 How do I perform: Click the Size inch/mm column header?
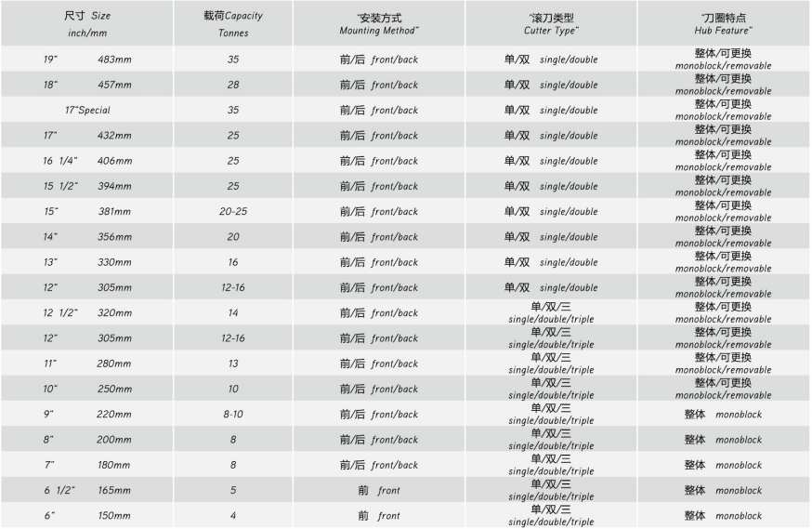(87, 23)
